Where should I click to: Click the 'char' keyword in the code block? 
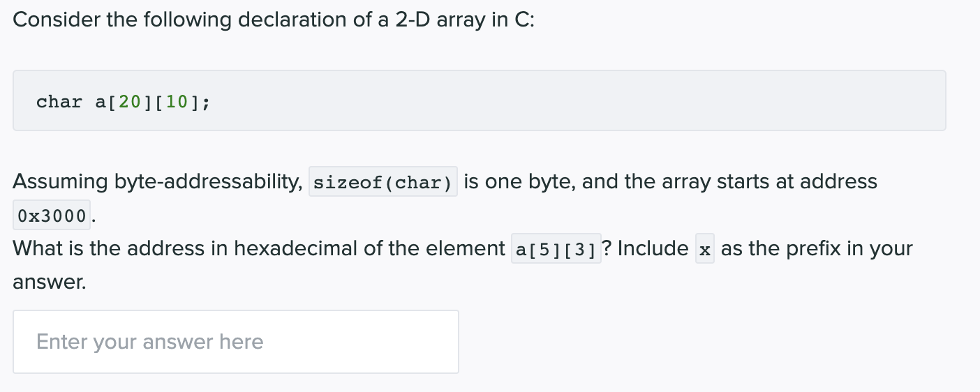tap(59, 102)
